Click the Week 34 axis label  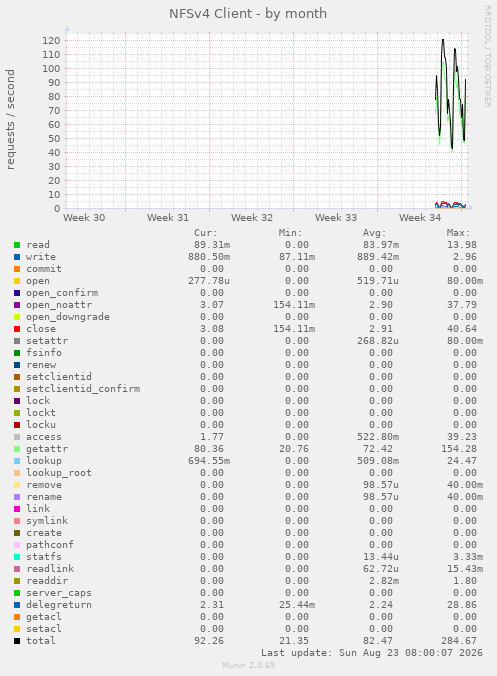coord(420,218)
